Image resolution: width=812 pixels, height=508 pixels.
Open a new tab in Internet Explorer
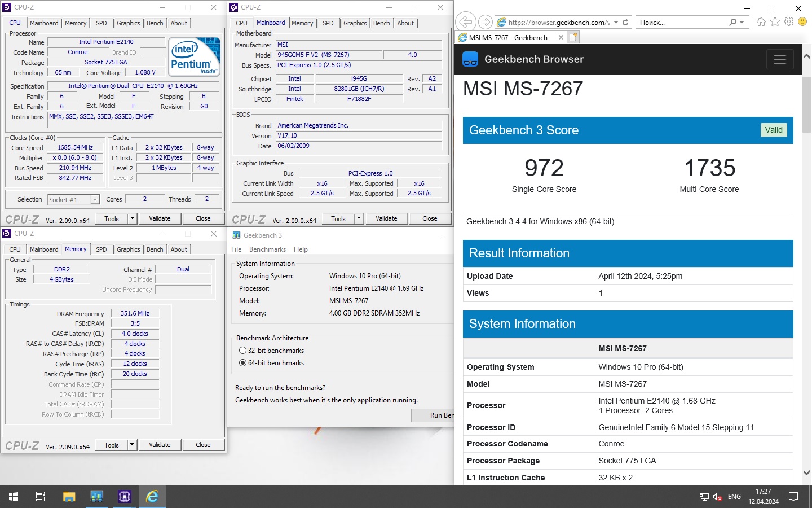point(573,37)
